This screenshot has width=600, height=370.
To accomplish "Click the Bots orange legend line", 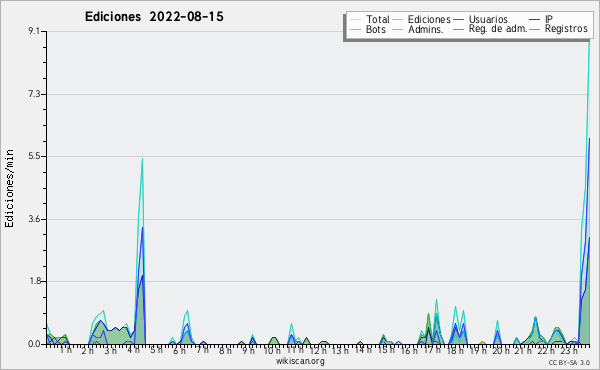I will point(355,29).
